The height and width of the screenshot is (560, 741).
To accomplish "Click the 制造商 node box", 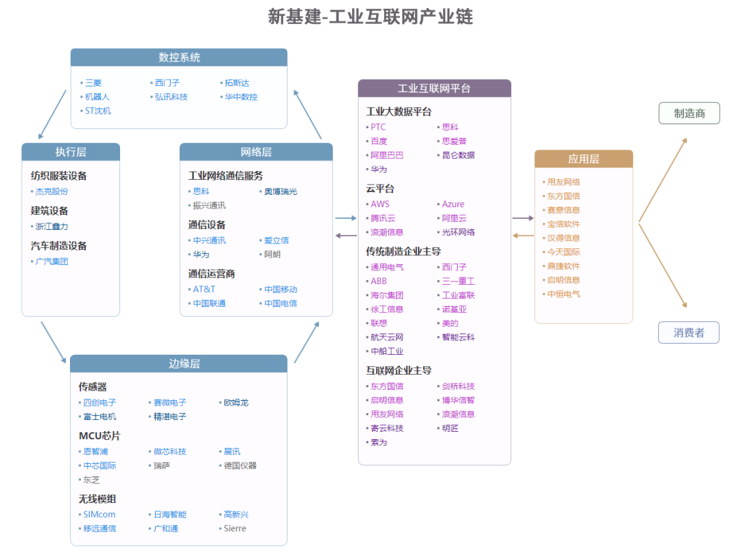I will point(689,113).
